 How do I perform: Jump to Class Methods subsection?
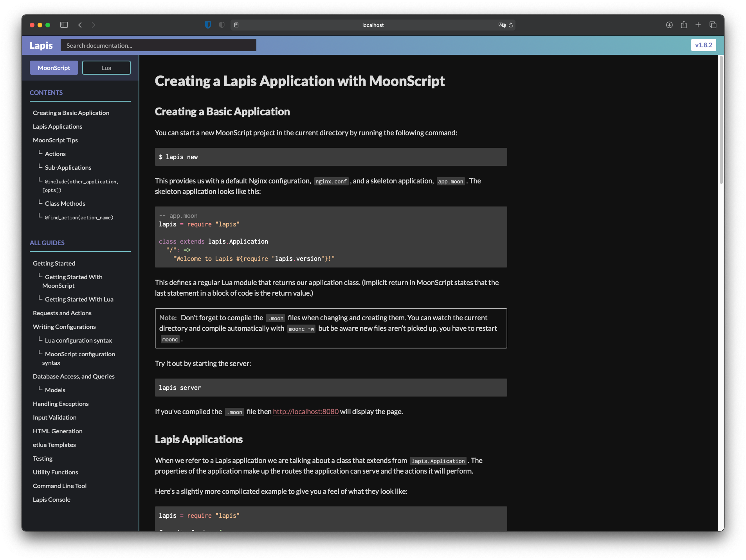tap(65, 203)
